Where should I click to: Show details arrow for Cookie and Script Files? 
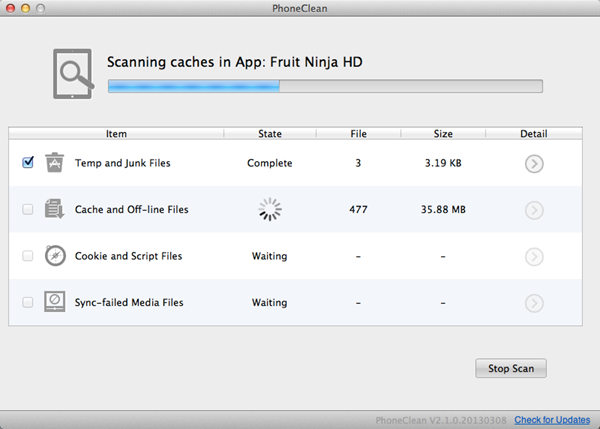click(x=534, y=256)
